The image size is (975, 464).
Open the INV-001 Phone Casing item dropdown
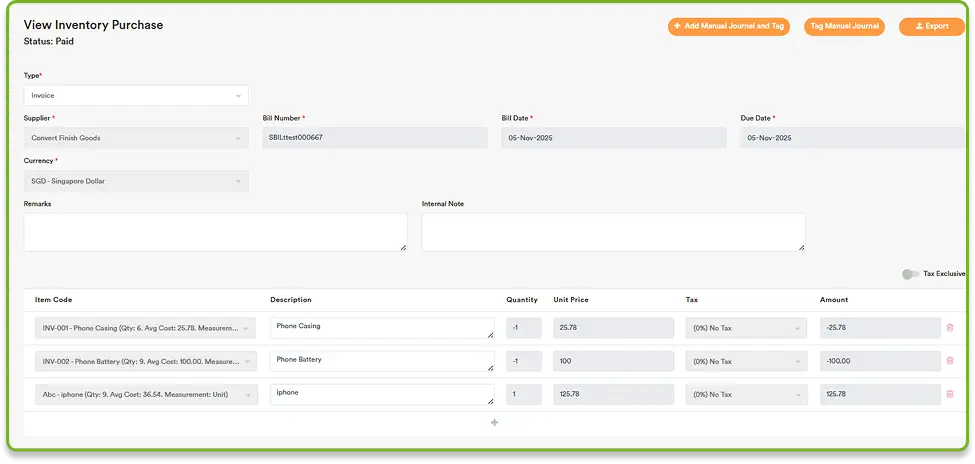point(146,328)
